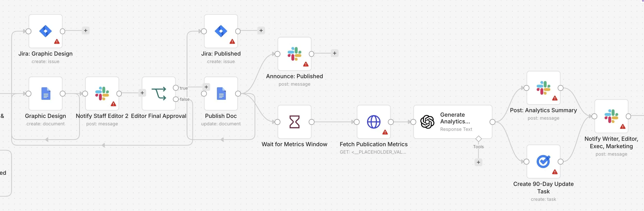Open the Fetch Publication Metrics HTTP node
This screenshot has height=211, width=644.
tap(374, 122)
